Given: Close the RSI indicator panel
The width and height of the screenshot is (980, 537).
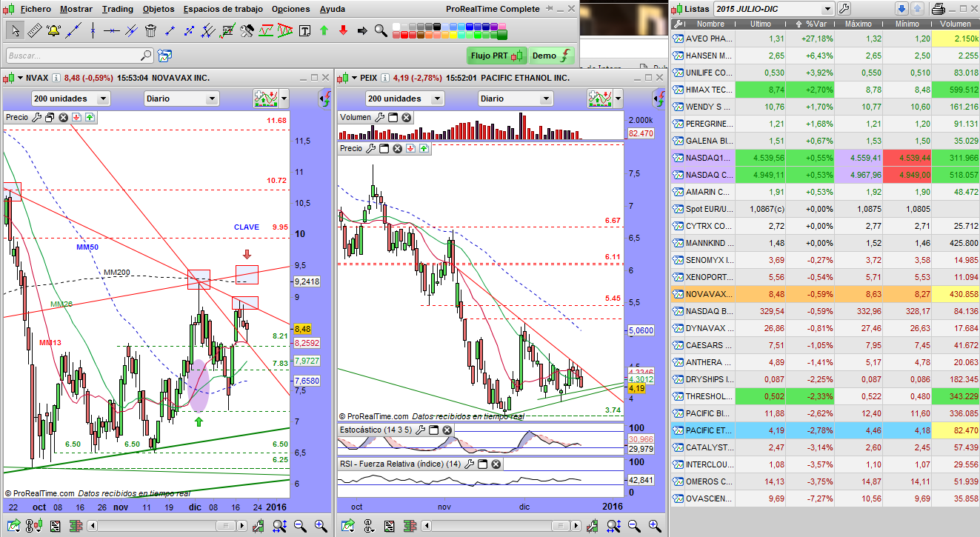Looking at the screenshot, I should click(496, 464).
